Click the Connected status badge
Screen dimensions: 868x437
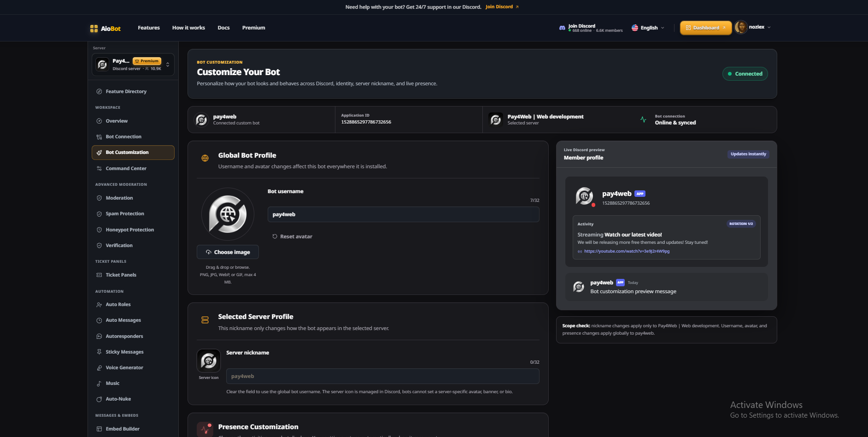coord(745,74)
